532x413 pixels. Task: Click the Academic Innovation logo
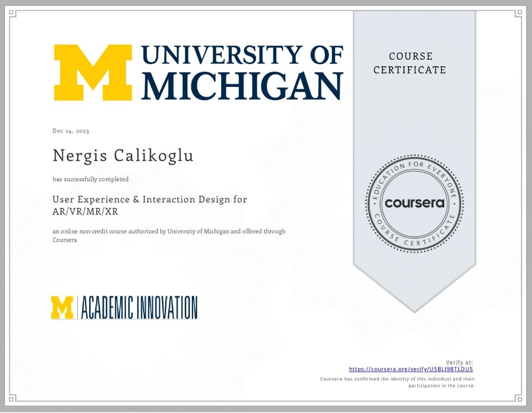124,308
